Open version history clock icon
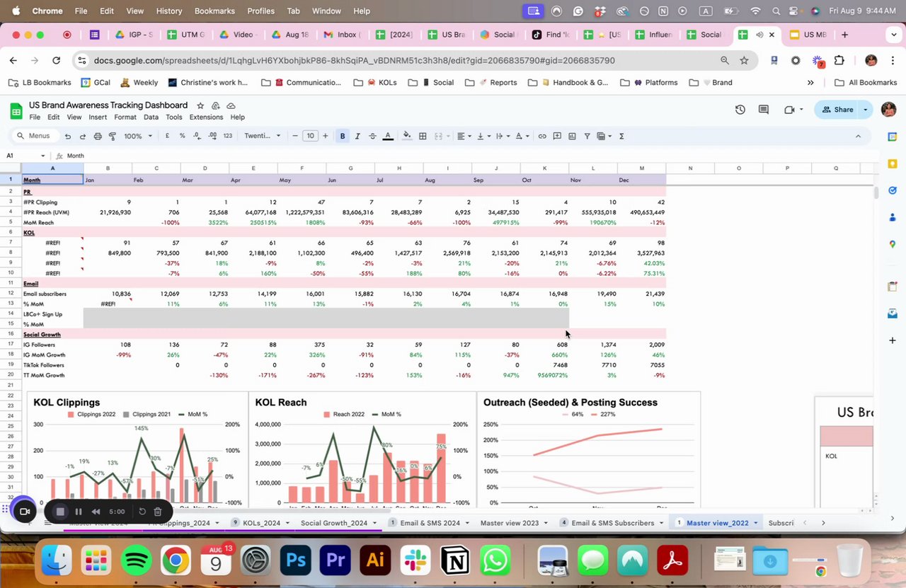 coord(740,110)
